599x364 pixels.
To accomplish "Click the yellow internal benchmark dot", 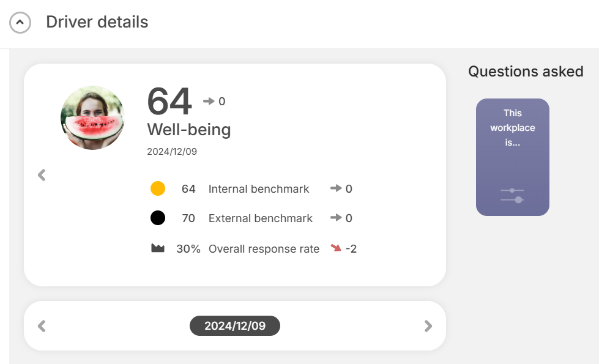I will (x=158, y=188).
